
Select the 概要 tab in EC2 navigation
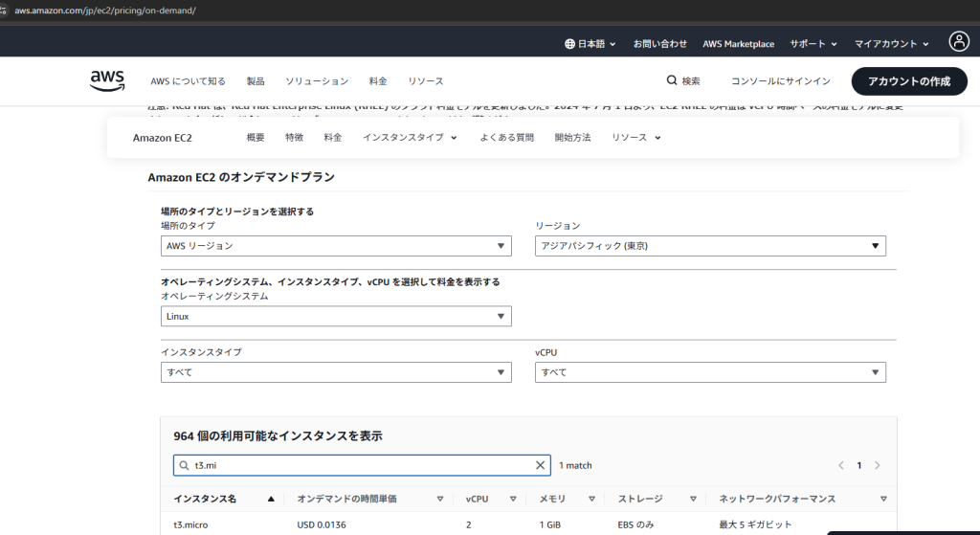click(x=256, y=138)
